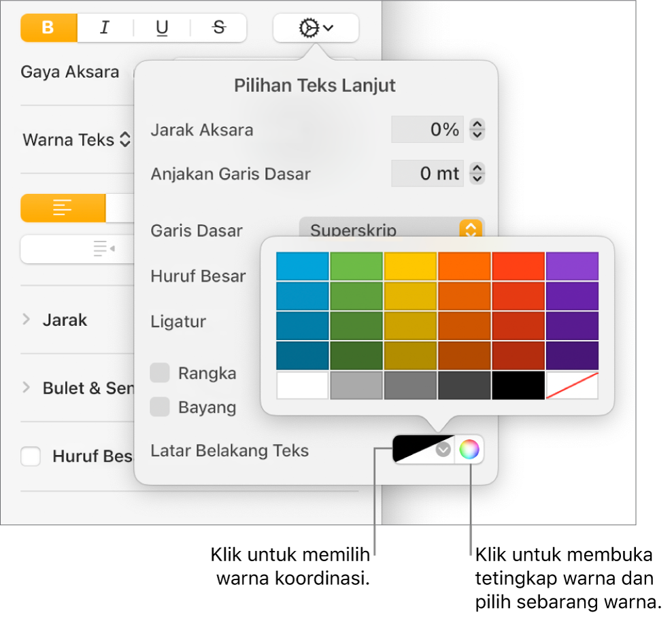672x621 pixels.
Task: Click the Jarak Aksara value field
Action: tap(427, 129)
